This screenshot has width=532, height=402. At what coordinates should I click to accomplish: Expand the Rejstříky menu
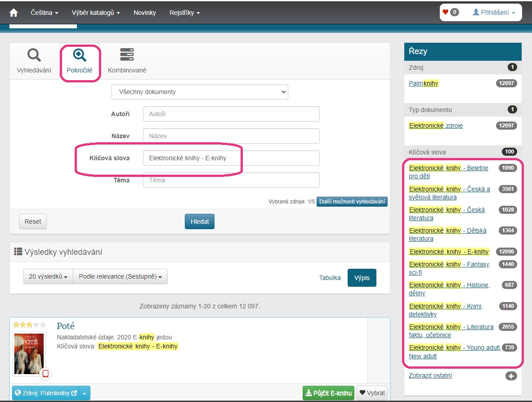[184, 13]
